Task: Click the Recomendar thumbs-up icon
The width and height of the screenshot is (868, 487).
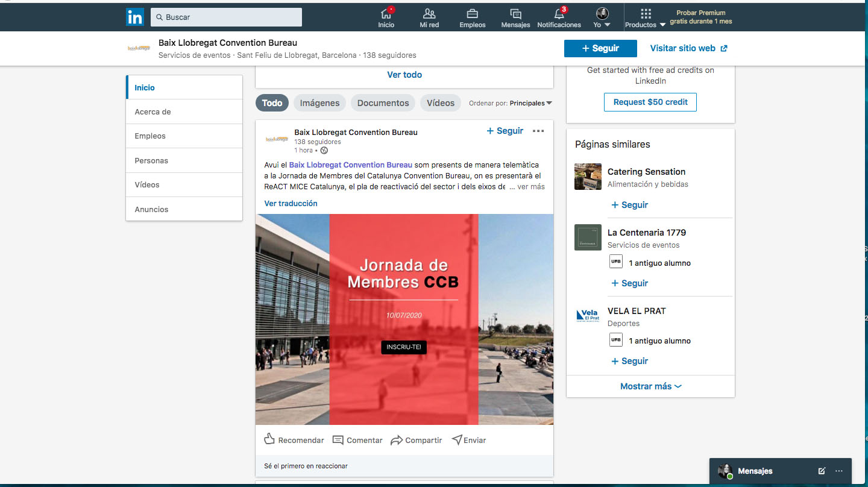Action: click(269, 439)
